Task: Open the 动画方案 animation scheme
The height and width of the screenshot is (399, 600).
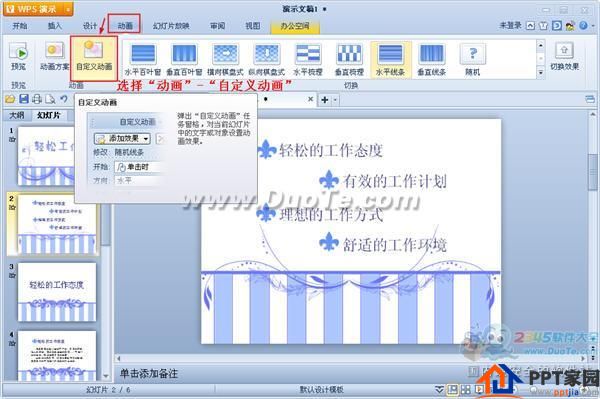Action: [55, 57]
